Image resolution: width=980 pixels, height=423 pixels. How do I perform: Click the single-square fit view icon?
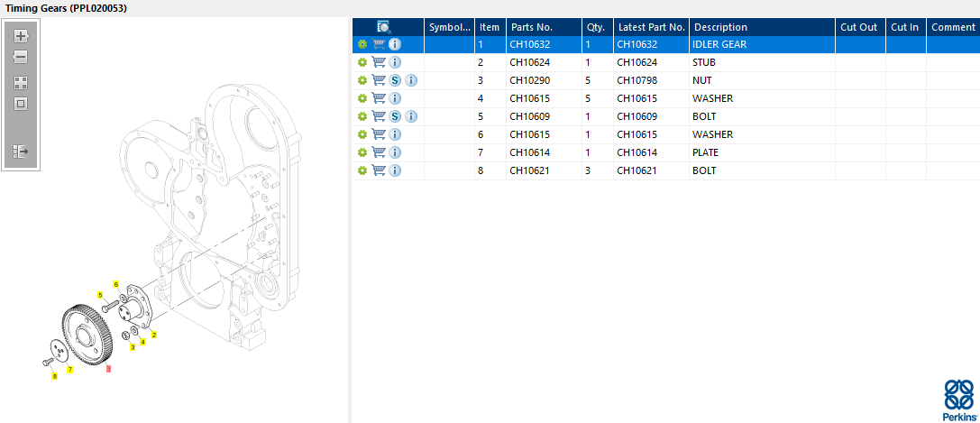click(22, 104)
